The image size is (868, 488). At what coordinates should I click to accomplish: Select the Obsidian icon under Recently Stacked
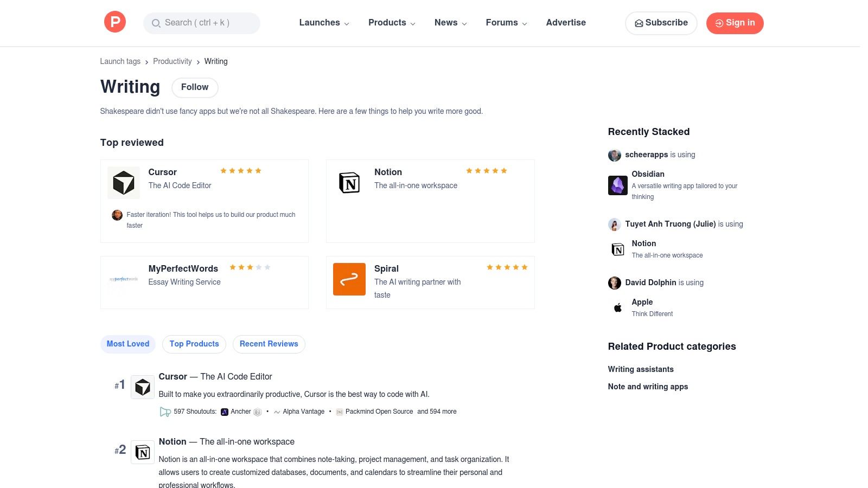[x=617, y=185]
